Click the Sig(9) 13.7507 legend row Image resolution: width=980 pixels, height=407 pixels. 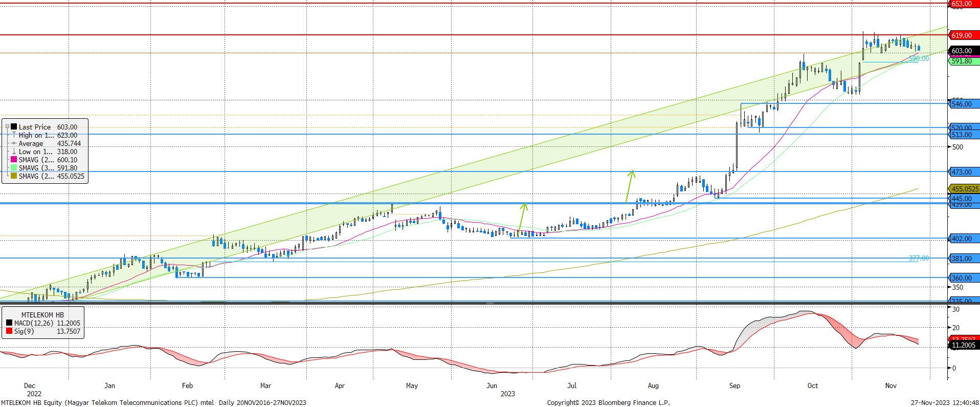pos(43,331)
